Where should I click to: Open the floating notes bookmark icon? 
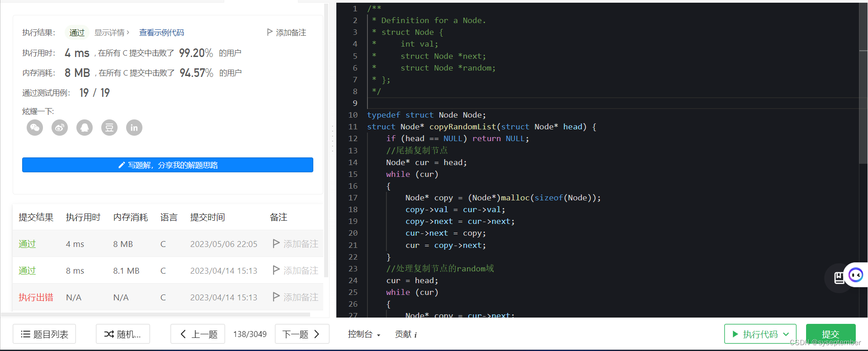click(x=839, y=278)
